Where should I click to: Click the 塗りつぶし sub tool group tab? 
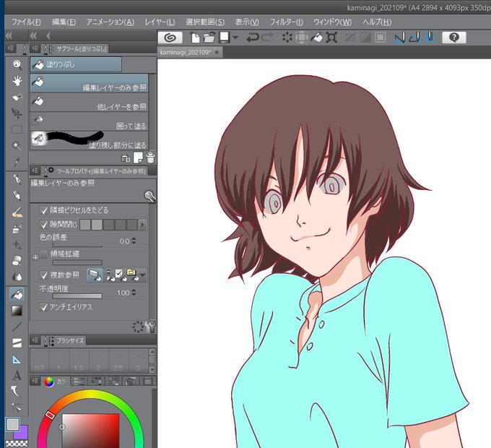pyautogui.click(x=76, y=64)
